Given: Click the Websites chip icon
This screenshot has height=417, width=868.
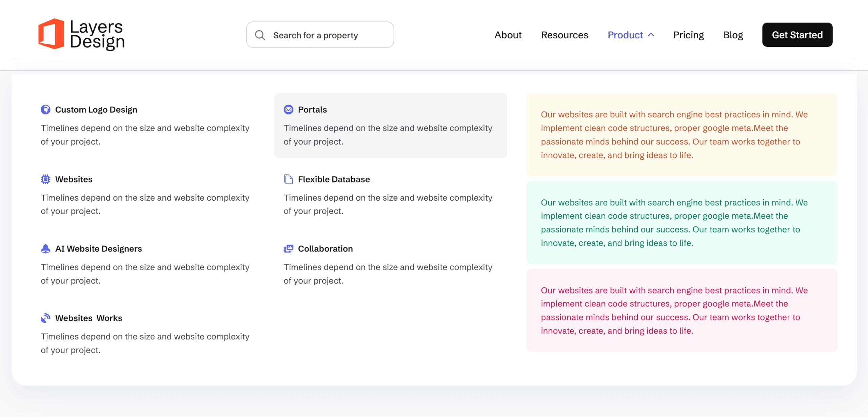Looking at the screenshot, I should [x=45, y=179].
